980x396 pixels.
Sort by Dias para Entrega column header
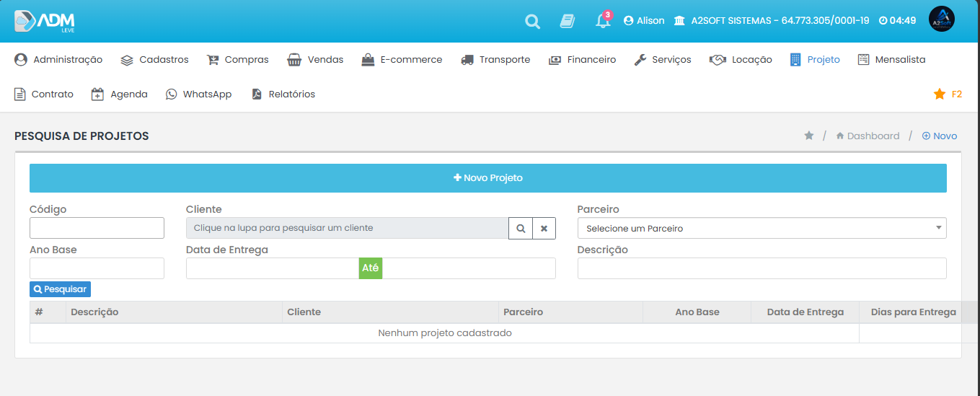pos(913,312)
